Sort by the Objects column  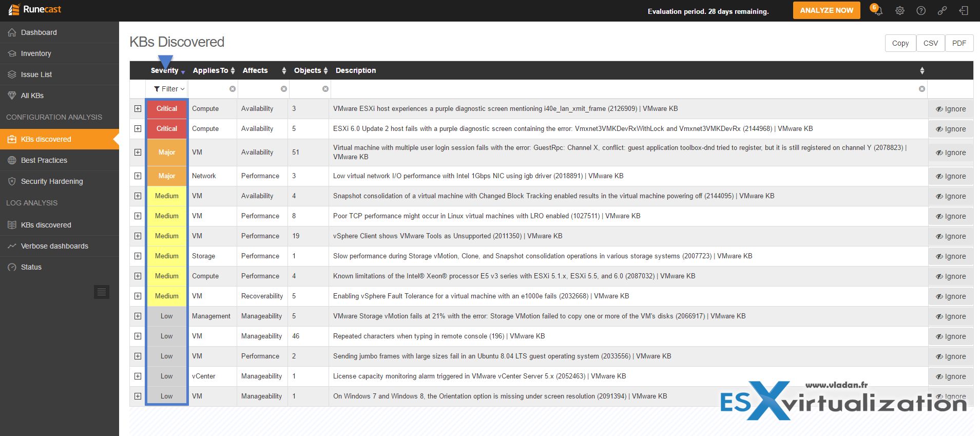(311, 70)
